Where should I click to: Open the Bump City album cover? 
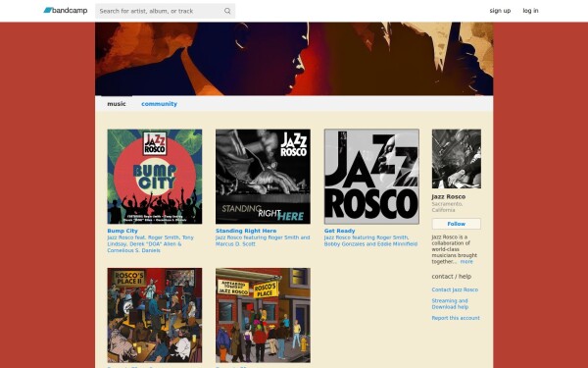155,177
